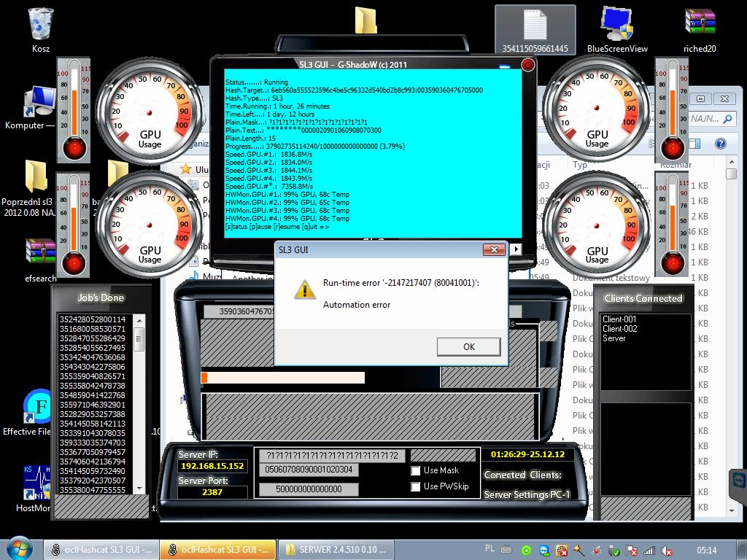Select job 359333035374703 in Job's Done

(x=93, y=443)
